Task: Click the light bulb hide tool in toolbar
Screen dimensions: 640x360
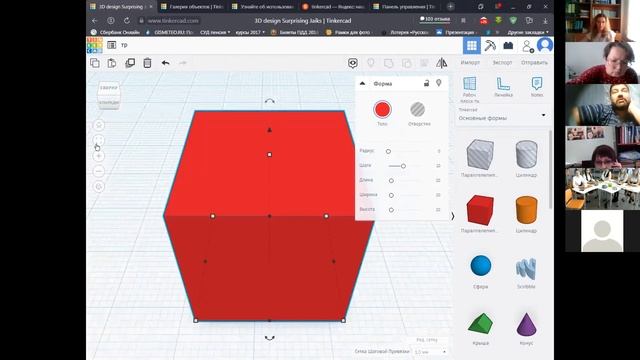Action: coord(371,63)
